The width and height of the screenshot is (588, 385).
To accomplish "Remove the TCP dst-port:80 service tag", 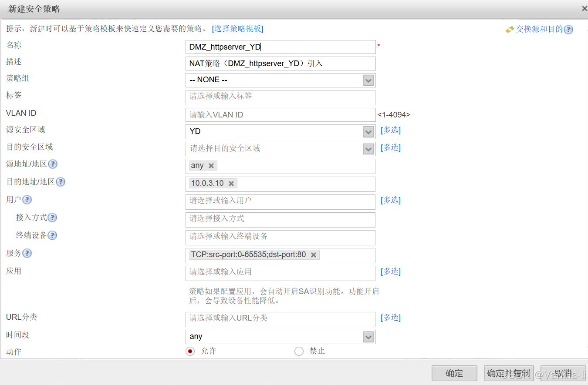I will click(313, 255).
